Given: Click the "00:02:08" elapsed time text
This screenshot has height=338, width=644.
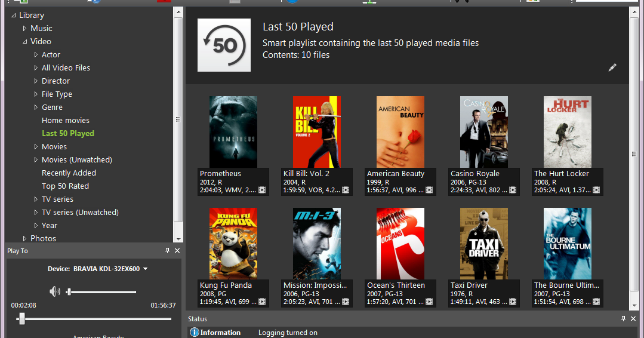Looking at the screenshot, I should [x=23, y=306].
